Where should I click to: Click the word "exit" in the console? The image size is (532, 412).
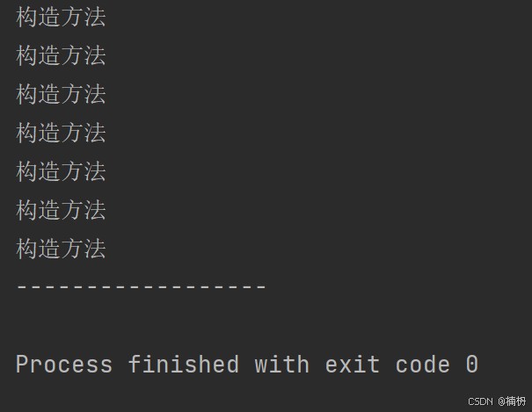pyautogui.click(x=352, y=365)
